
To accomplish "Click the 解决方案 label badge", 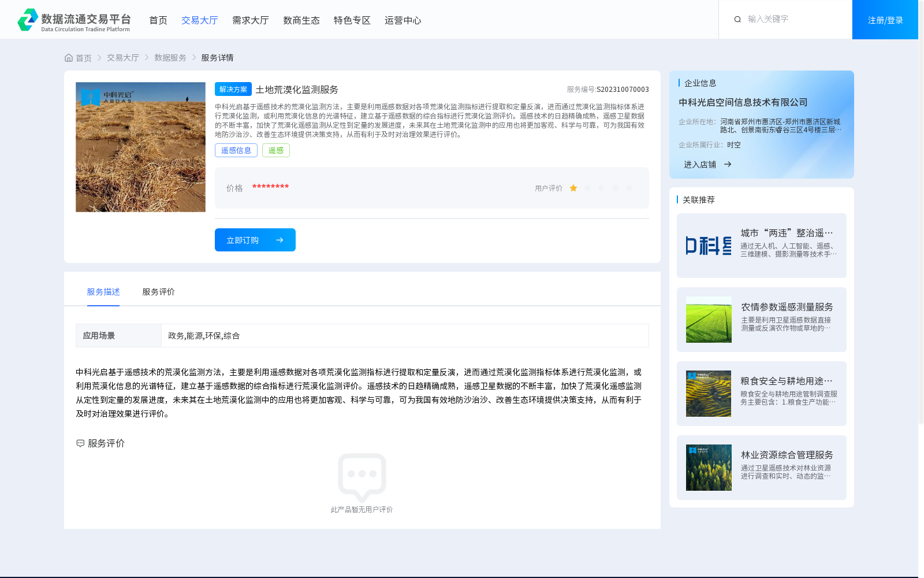I will (x=233, y=89).
